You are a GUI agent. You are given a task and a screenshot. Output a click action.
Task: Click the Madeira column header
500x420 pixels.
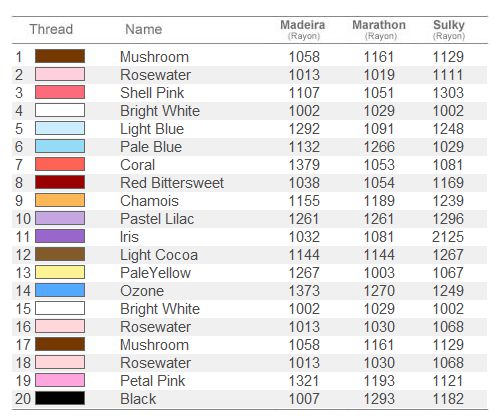303,29
